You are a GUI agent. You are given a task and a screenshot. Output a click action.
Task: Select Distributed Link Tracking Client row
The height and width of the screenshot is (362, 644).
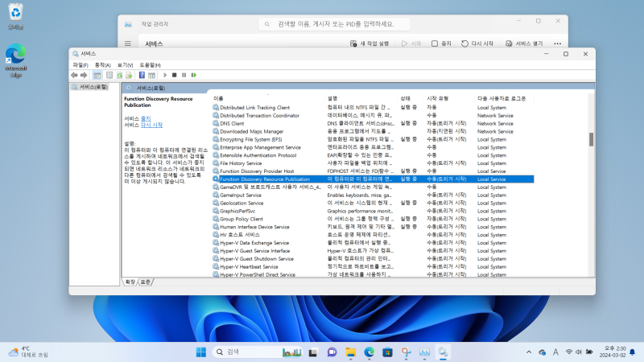[373, 108]
